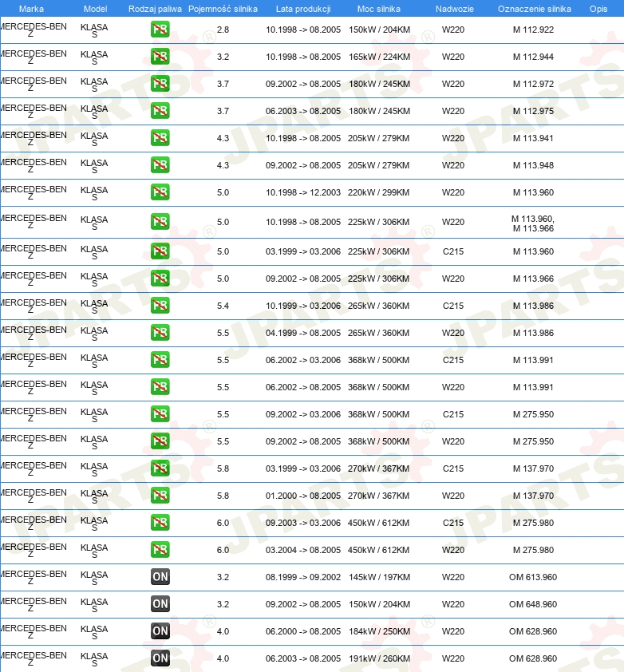Click body W220 in OM 613.960 row

(453, 577)
